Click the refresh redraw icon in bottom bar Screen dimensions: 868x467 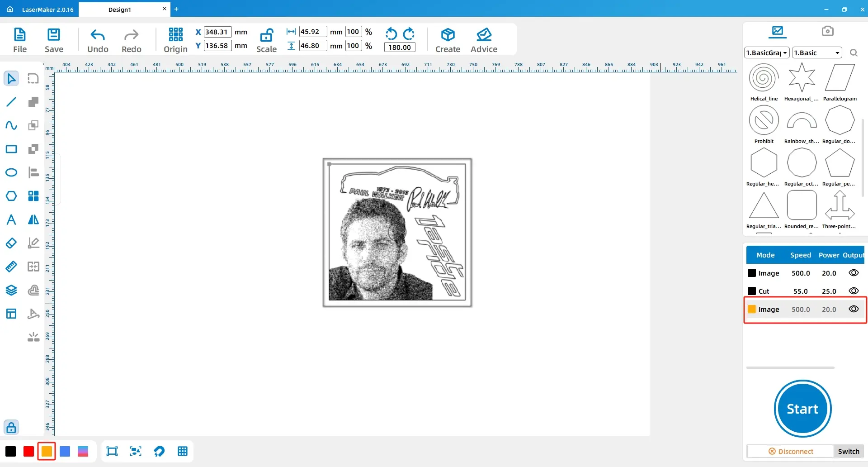coord(159,451)
